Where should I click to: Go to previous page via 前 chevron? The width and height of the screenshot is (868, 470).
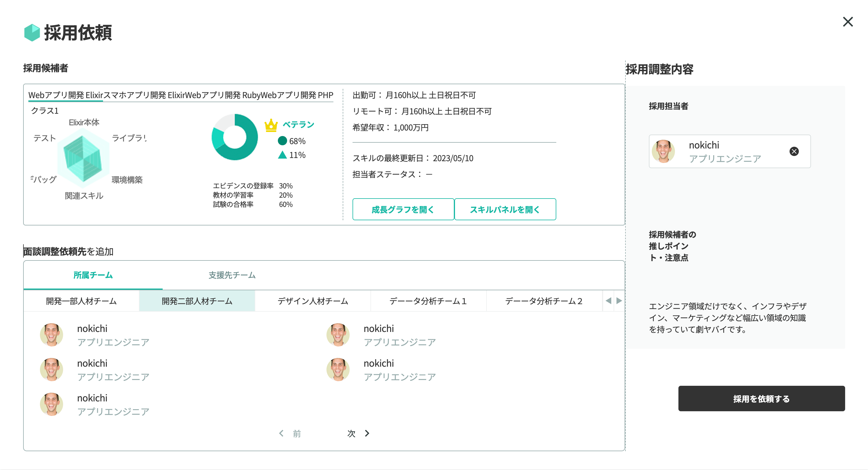282,433
